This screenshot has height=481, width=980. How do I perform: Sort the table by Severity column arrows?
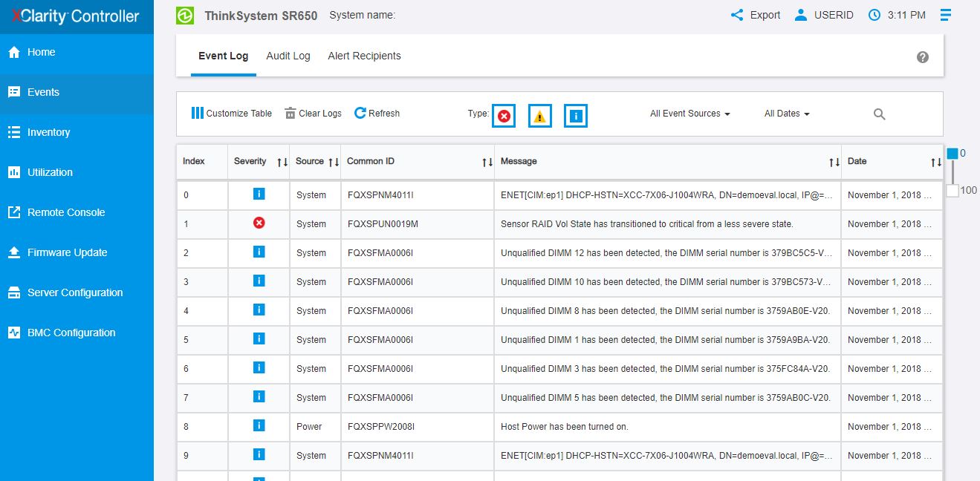click(282, 162)
